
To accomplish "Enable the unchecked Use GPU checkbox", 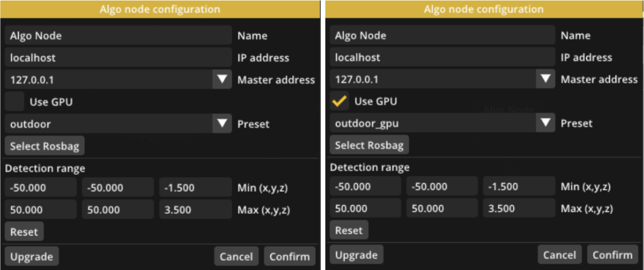I will (15, 102).
